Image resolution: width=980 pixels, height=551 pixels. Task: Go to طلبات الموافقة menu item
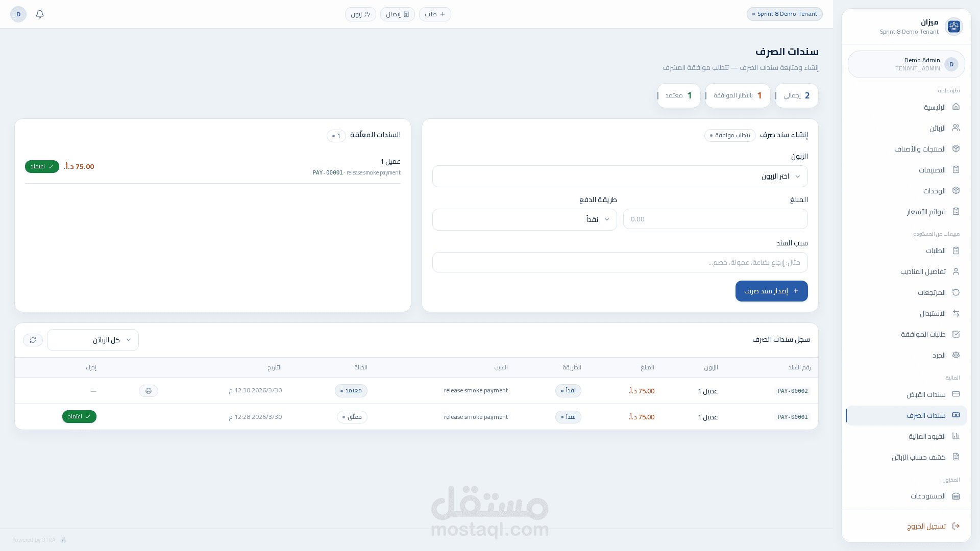pyautogui.click(x=923, y=334)
